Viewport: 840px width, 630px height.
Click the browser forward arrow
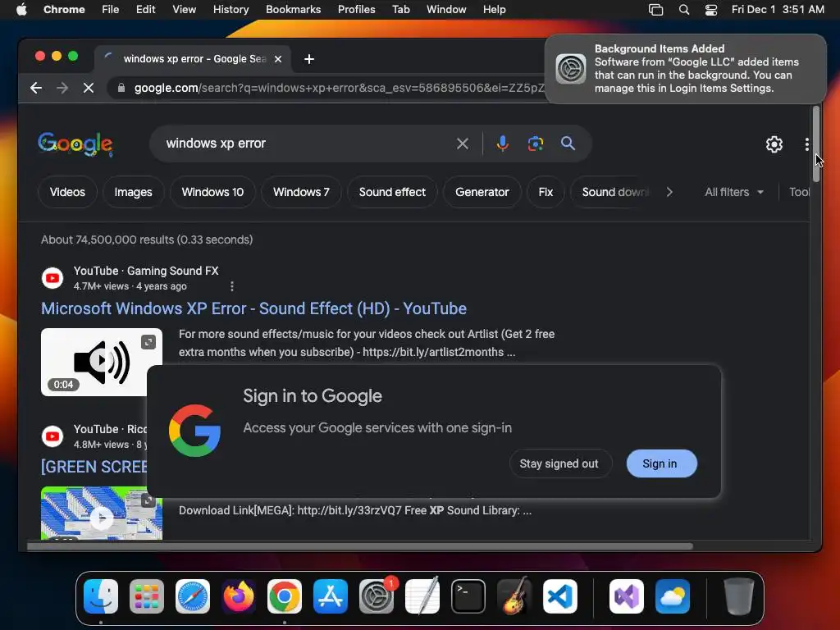62,88
